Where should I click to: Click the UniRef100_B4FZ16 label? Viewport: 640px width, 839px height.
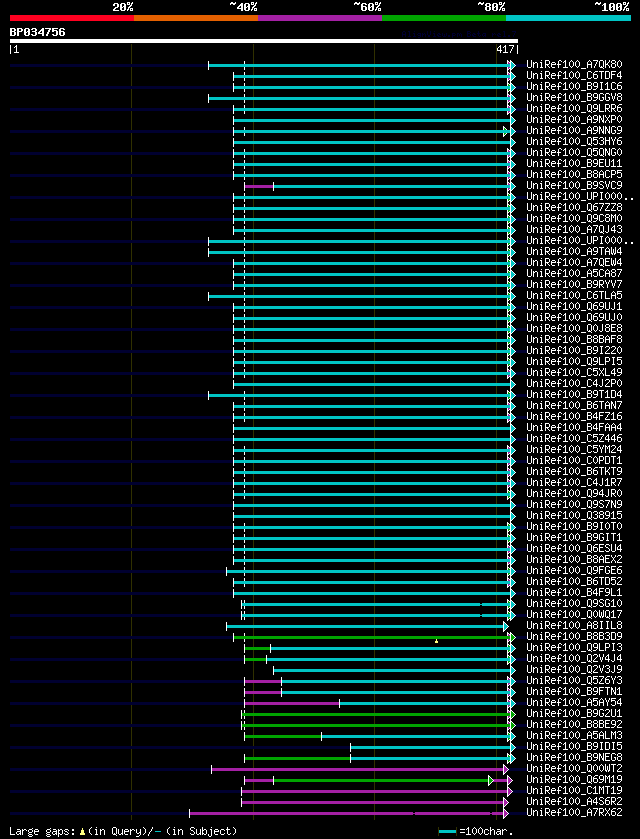pos(574,417)
